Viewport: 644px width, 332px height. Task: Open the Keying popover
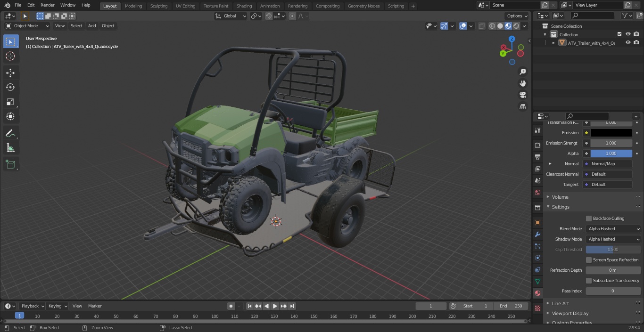click(58, 306)
